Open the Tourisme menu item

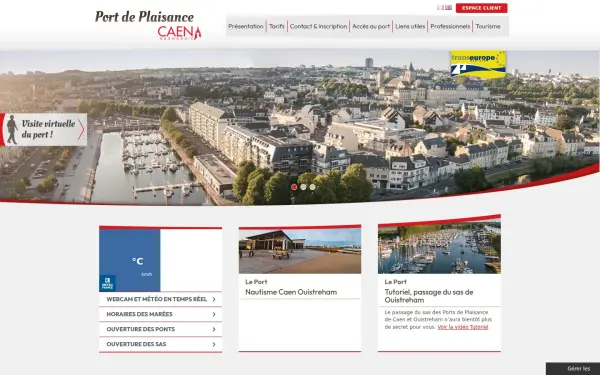click(x=488, y=26)
